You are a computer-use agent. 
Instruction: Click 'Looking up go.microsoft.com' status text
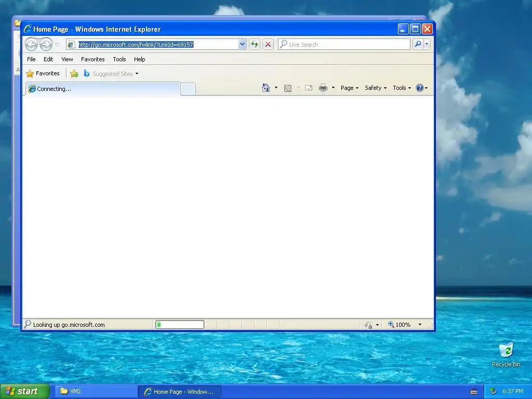[69, 325]
